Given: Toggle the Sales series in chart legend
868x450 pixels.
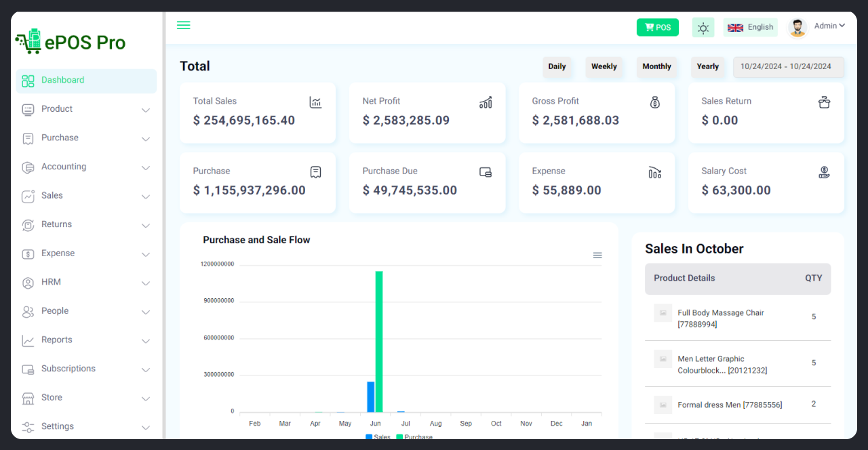Looking at the screenshot, I should pos(378,437).
